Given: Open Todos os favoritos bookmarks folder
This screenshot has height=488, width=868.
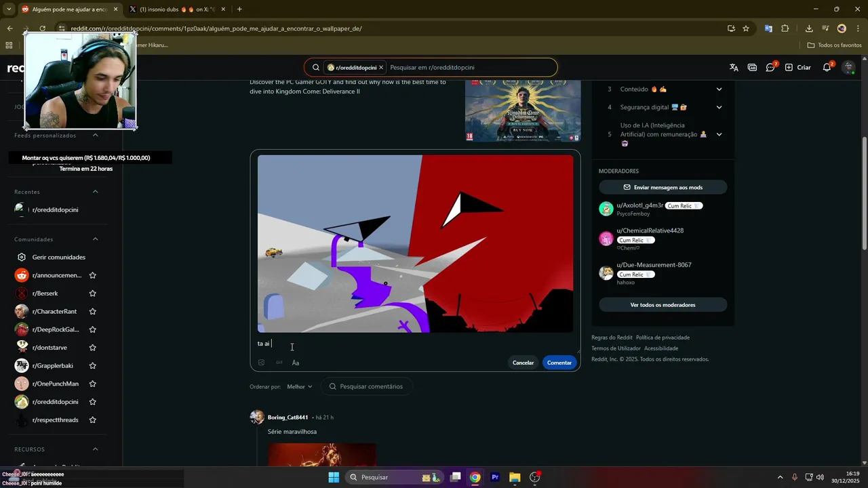Looking at the screenshot, I should 834,45.
